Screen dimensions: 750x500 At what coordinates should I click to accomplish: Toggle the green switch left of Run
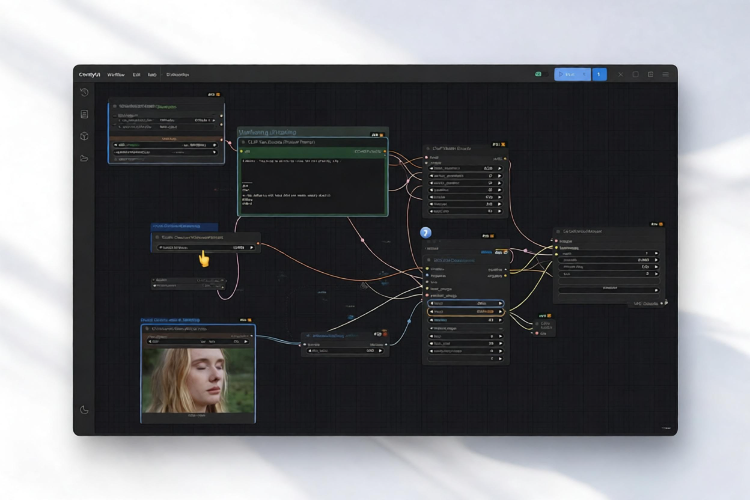(x=540, y=74)
